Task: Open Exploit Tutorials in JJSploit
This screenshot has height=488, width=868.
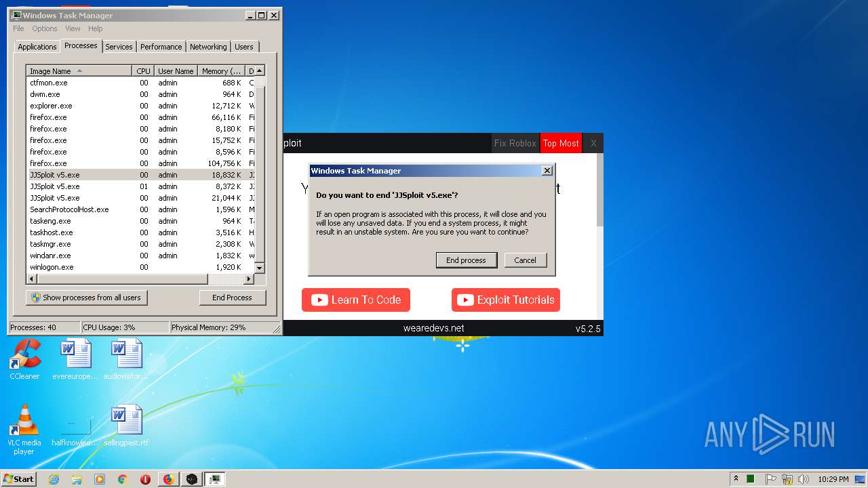Action: tap(506, 300)
